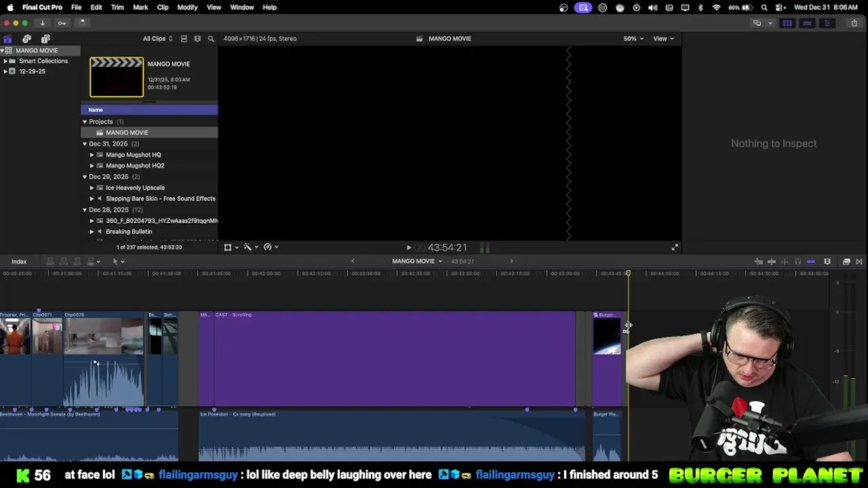868x488 pixels.
Task: Open the Mark menu
Action: click(140, 7)
